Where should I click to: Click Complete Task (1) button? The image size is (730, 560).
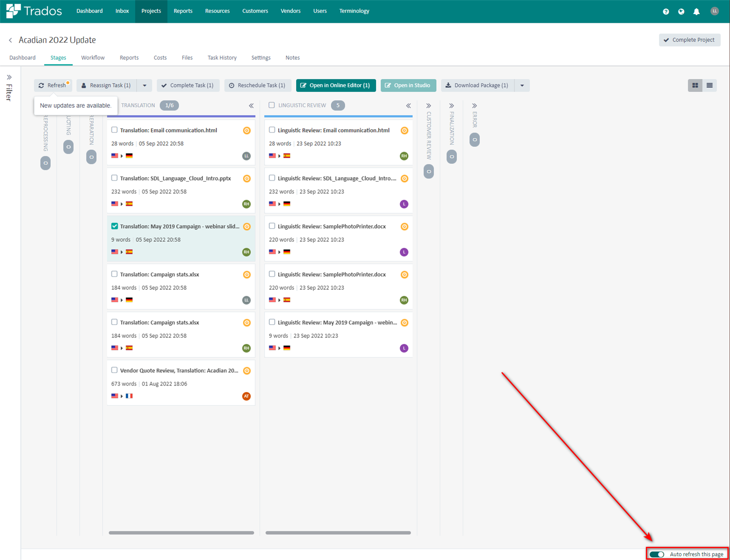point(188,85)
